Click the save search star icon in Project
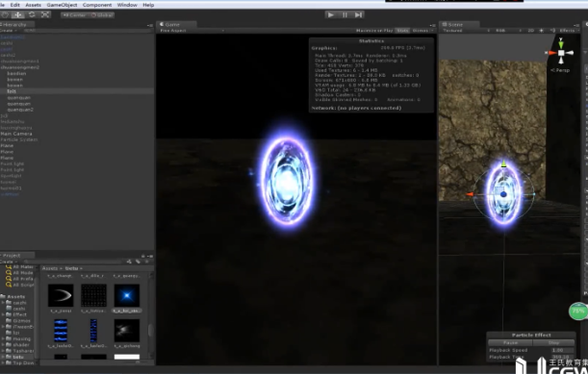588x374 pixels. pos(146,262)
